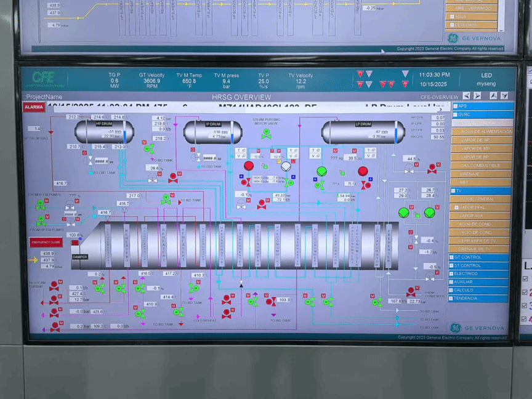Click the yellow inlet arrow left of the damper
The image size is (532, 399).
pyautogui.click(x=33, y=260)
